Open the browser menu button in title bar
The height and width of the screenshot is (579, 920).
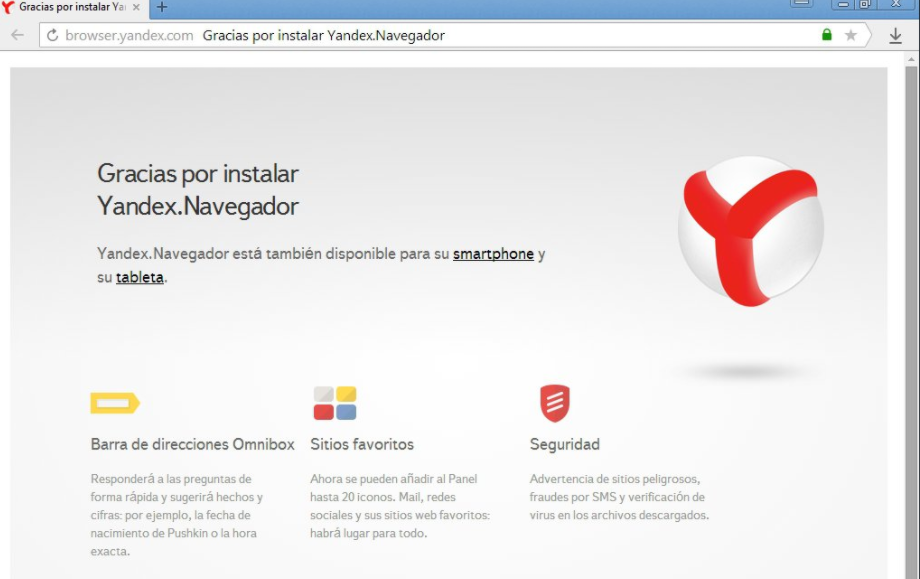click(802, 4)
